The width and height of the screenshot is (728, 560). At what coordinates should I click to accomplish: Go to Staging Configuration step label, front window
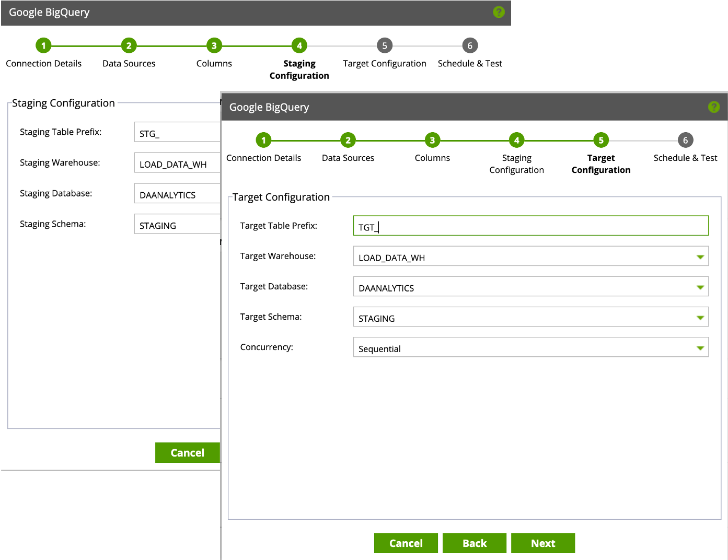click(x=517, y=164)
